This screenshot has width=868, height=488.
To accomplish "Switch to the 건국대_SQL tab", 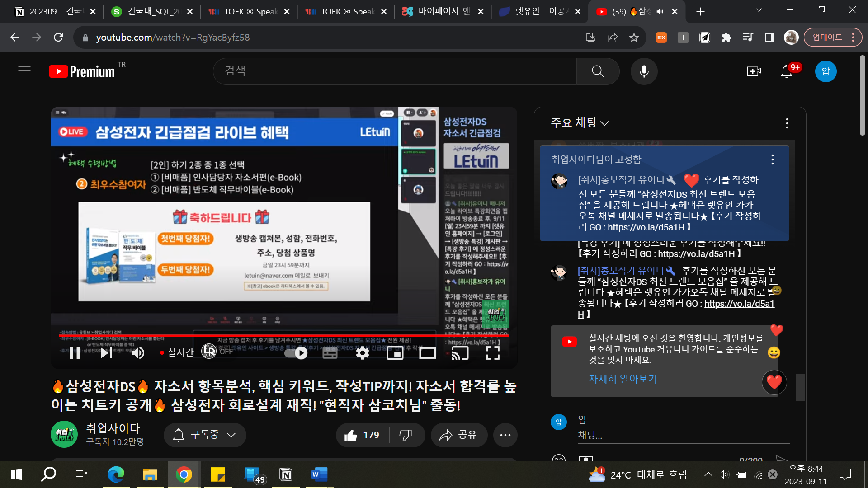I will tap(152, 12).
